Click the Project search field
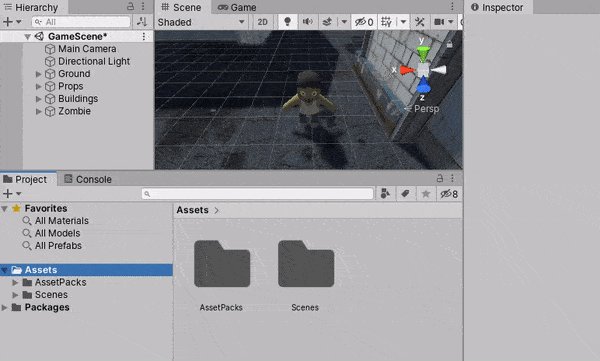This screenshot has height=361, width=600. pos(258,194)
